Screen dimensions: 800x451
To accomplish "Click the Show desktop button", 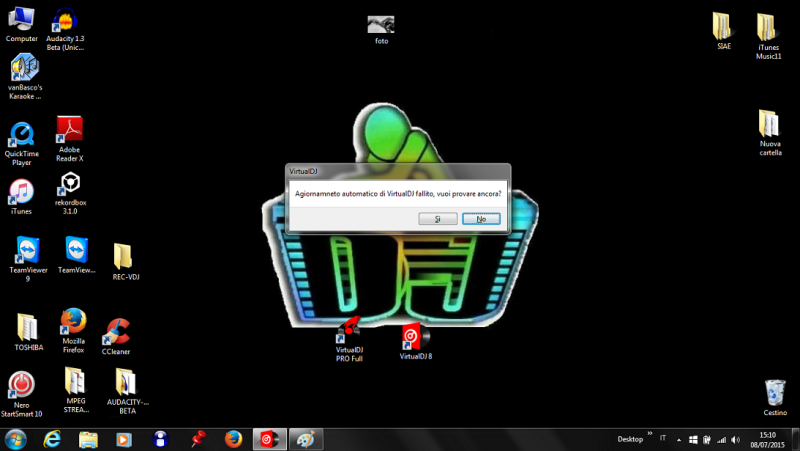I will pos(796,440).
